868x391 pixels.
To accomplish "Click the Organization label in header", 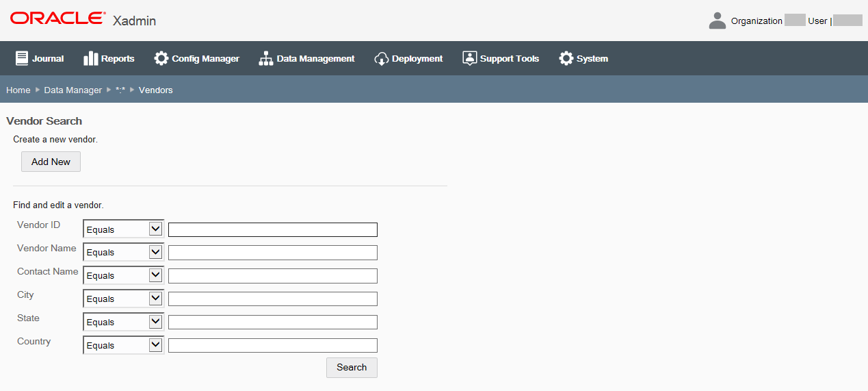I will click(x=757, y=21).
